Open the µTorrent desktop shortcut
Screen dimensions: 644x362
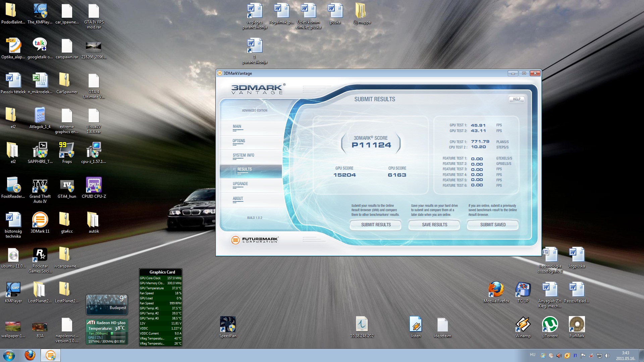point(550,327)
